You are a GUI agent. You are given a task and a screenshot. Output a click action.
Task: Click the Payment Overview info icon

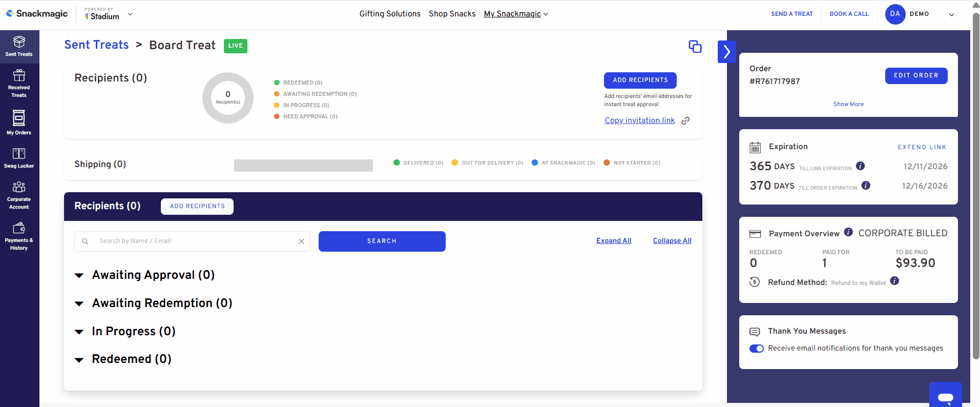848,232
